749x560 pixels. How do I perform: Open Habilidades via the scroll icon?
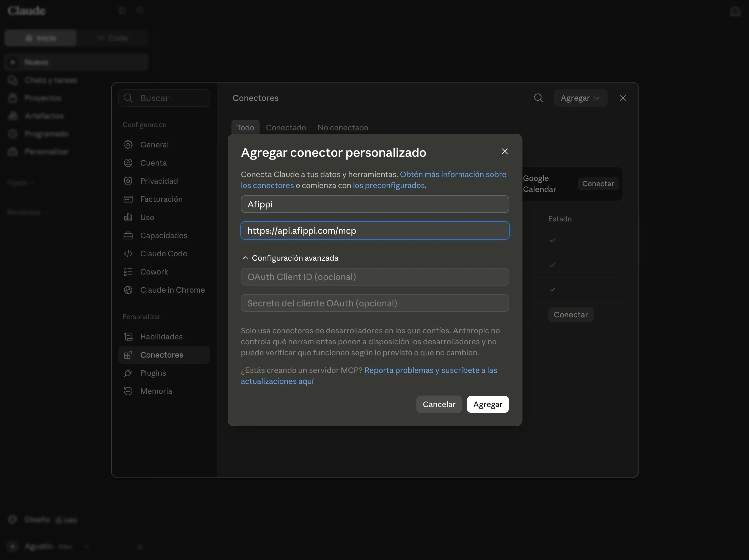[128, 337]
